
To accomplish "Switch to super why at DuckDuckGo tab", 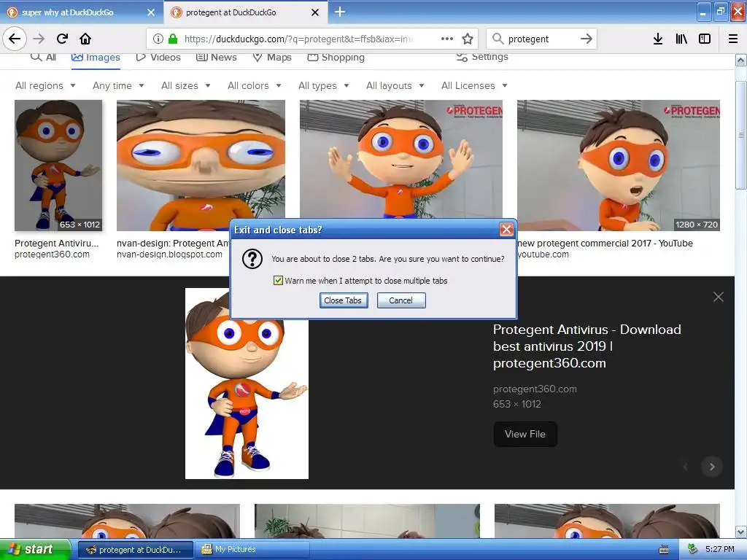I will point(68,12).
